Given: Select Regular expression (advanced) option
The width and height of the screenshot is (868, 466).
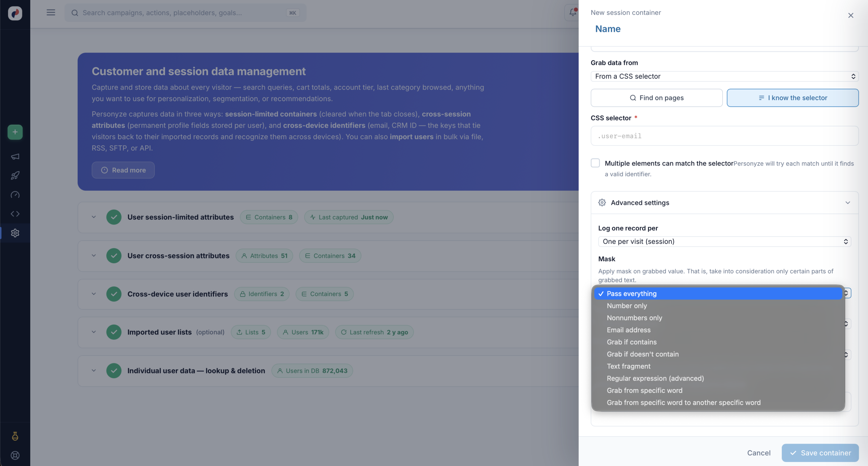Looking at the screenshot, I should (x=718, y=378).
